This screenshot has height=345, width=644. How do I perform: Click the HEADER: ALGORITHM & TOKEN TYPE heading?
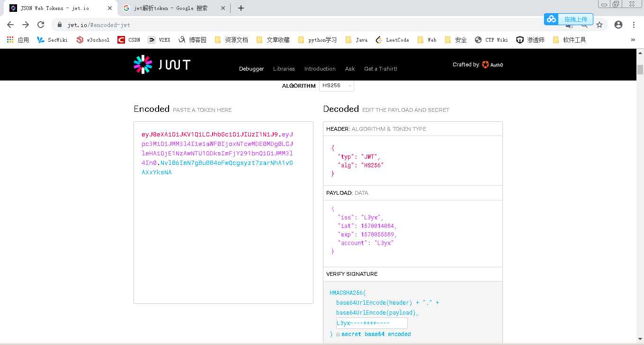pyautogui.click(x=376, y=129)
